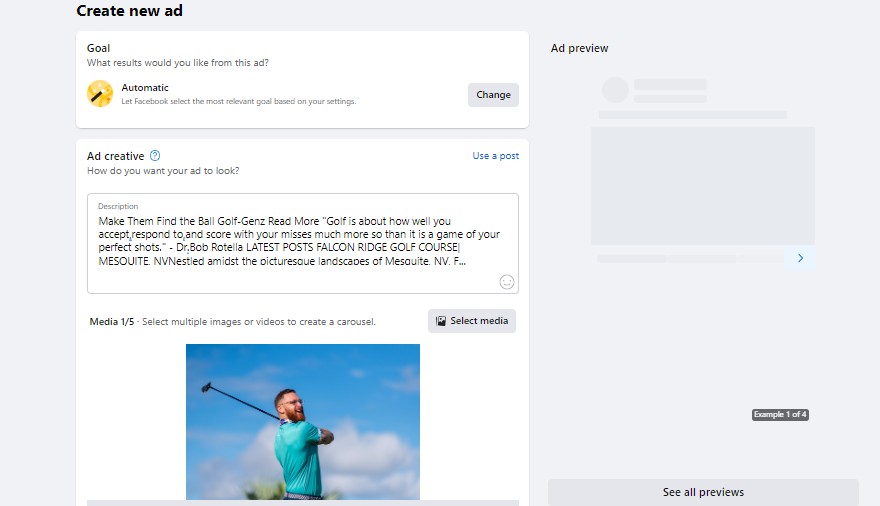
Task: Click the 'Use a post' link
Action: coord(495,156)
